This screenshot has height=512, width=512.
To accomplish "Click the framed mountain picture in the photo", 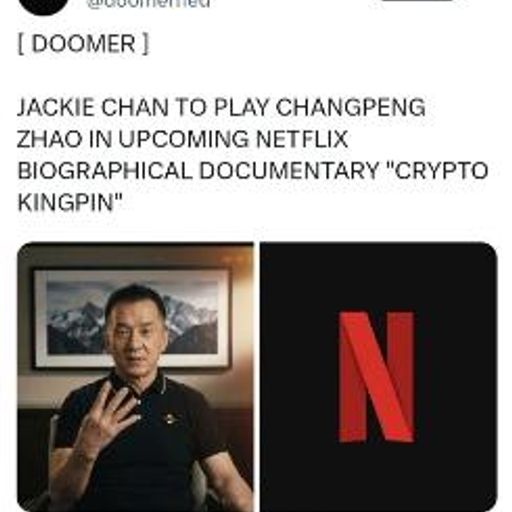I will [132, 318].
